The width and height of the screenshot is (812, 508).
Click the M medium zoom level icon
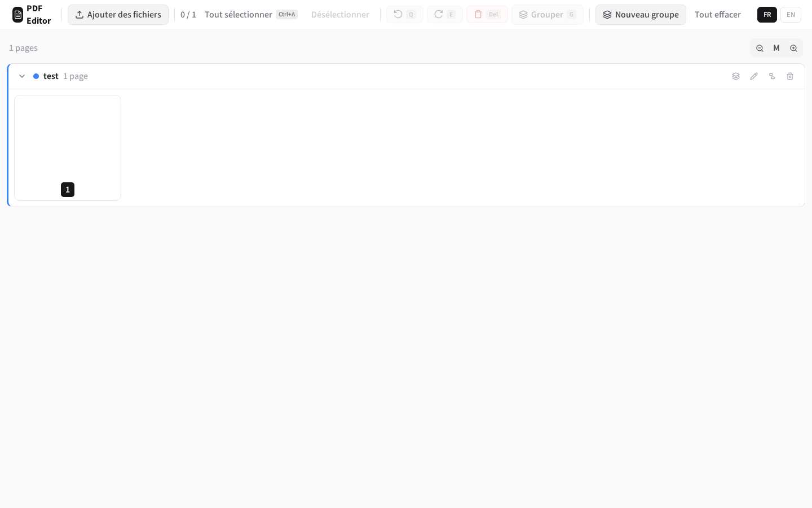point(776,48)
